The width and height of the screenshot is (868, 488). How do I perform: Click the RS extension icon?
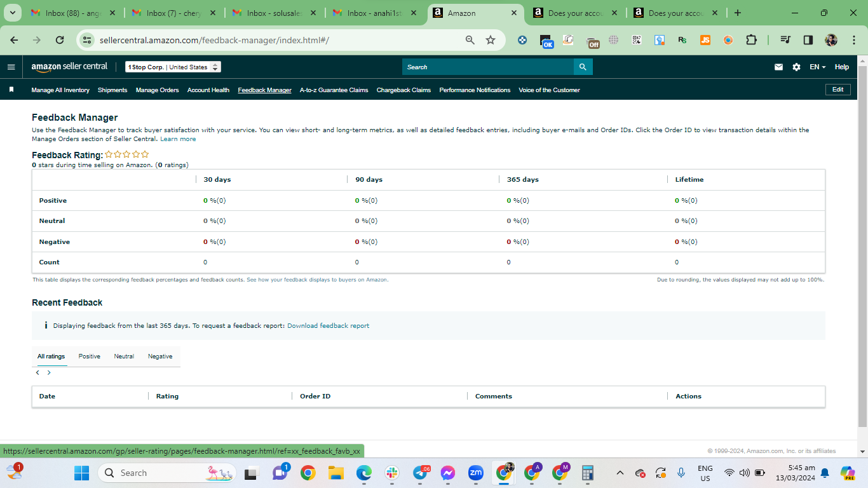[x=682, y=40]
